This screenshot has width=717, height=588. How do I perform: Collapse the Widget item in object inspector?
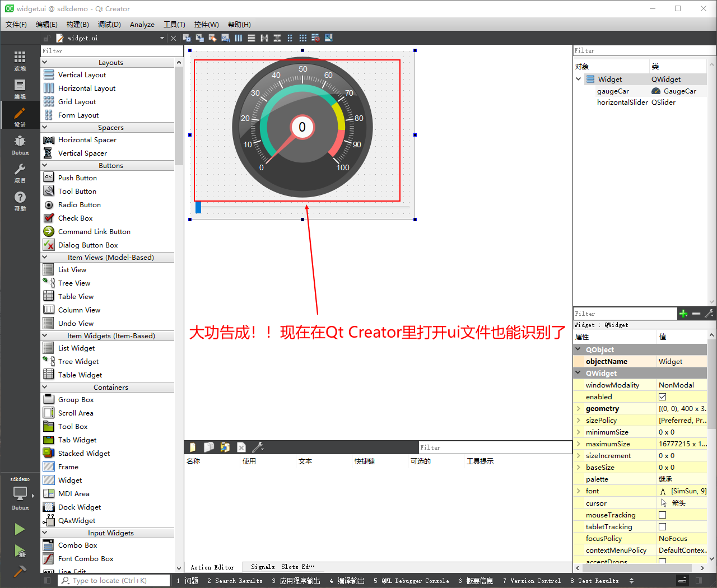click(x=578, y=79)
